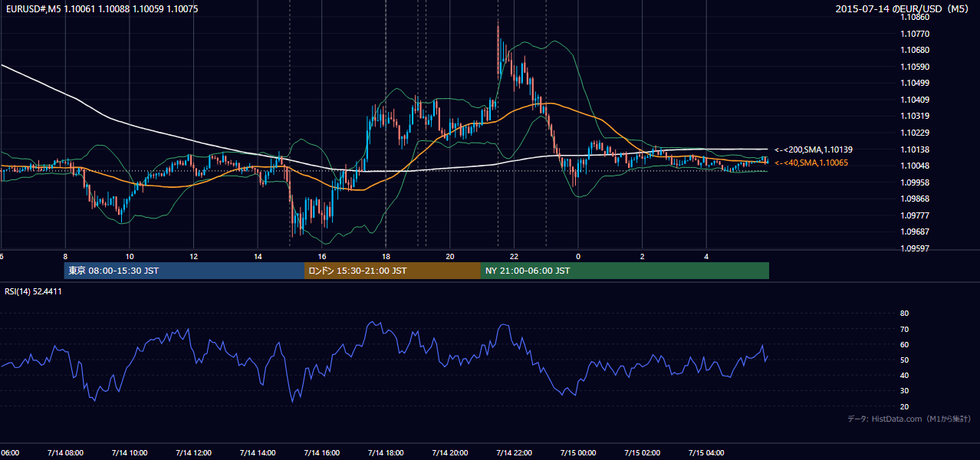
Task: Click the 7/14 08:00 bottom time label
Action: (64, 453)
